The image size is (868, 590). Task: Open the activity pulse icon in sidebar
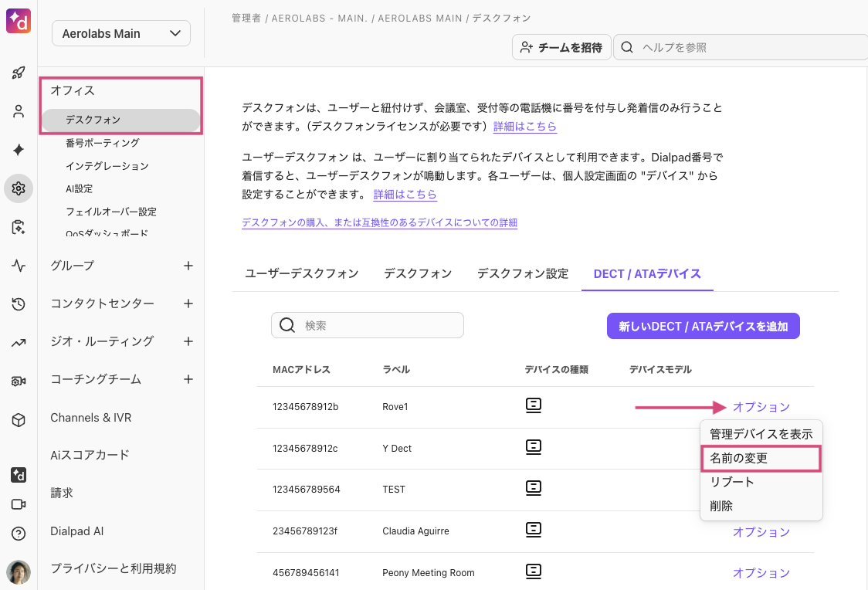click(19, 266)
